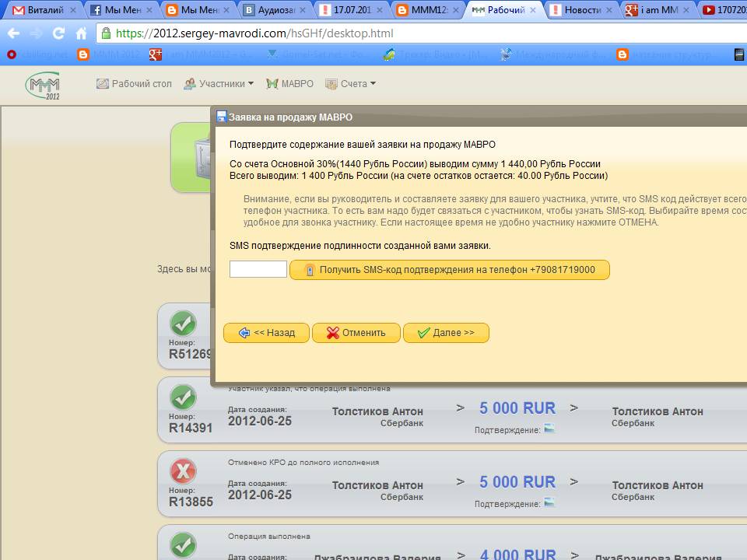Image resolution: width=747 pixels, height=560 pixels.
Task: Click the 4 000 RUR amount
Action: [x=518, y=555]
